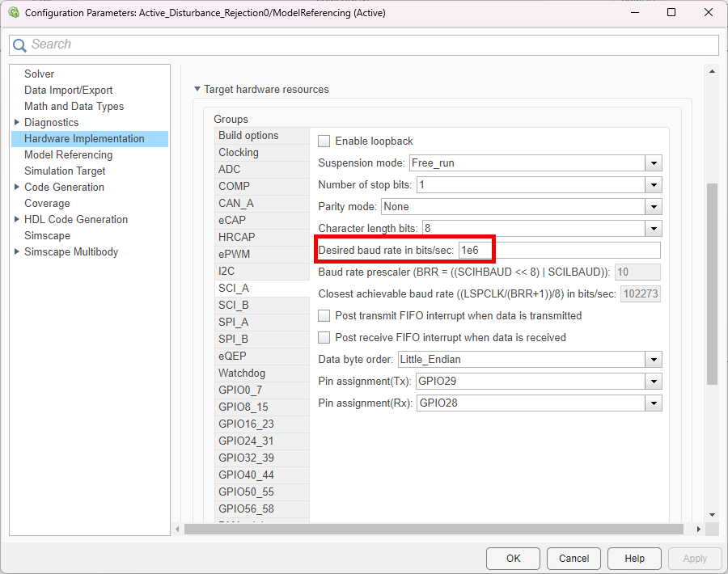Expand the HDL Code Generation node

click(x=17, y=219)
